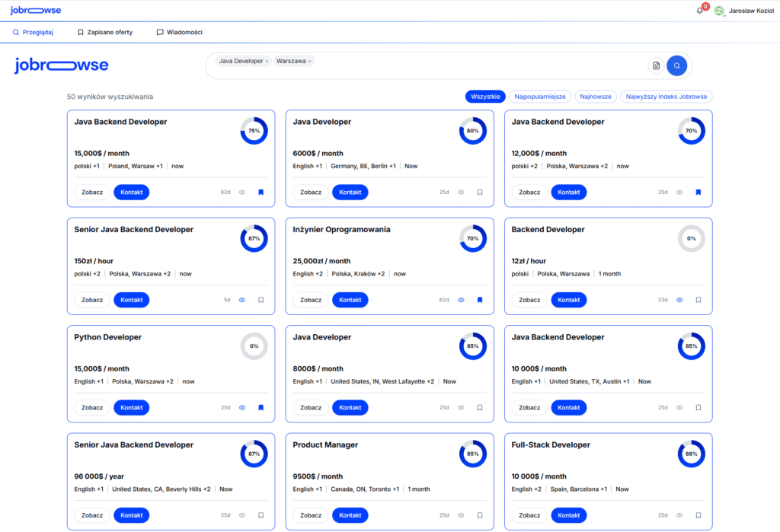This screenshot has height=532, width=780.
Task: Click the jobrowse logo in top bar
Action: [x=36, y=11]
